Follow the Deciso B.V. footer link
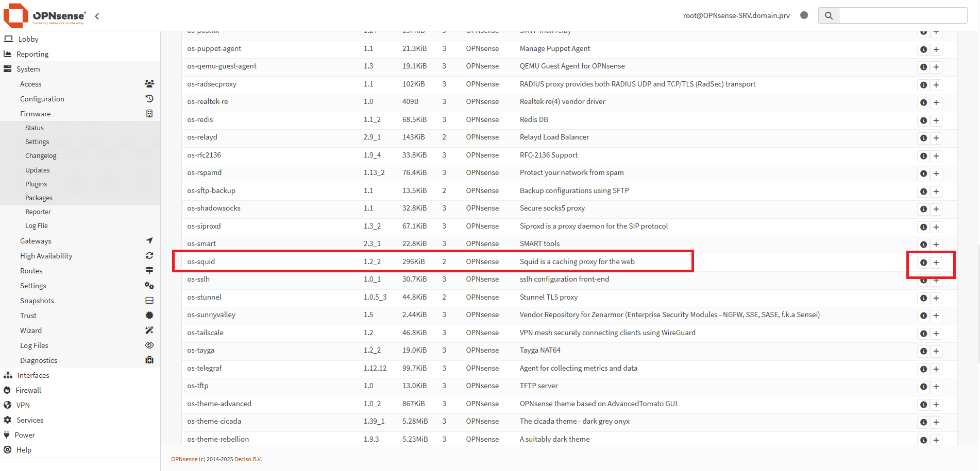980x471 pixels. click(248, 459)
